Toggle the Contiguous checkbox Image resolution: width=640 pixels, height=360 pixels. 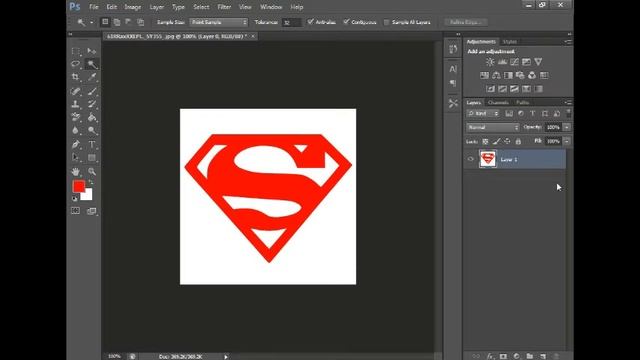click(x=346, y=22)
